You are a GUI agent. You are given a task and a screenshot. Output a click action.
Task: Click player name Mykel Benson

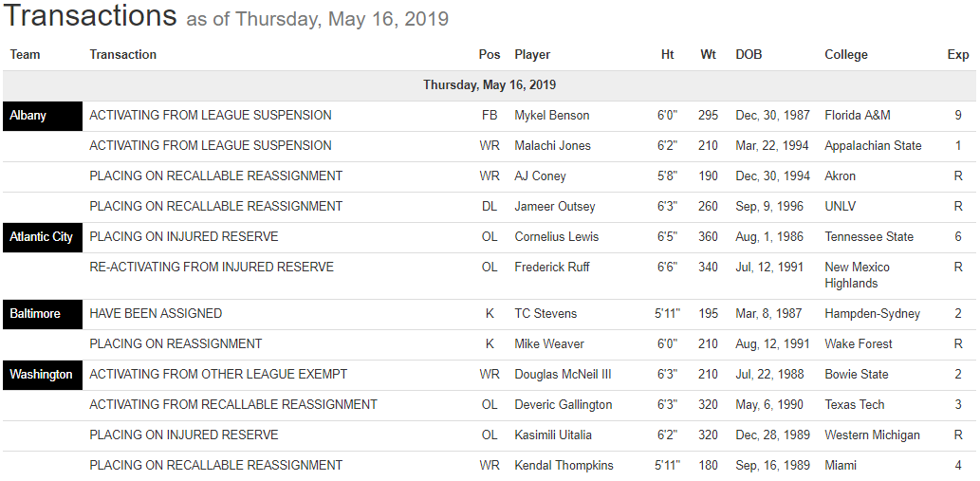pos(552,116)
